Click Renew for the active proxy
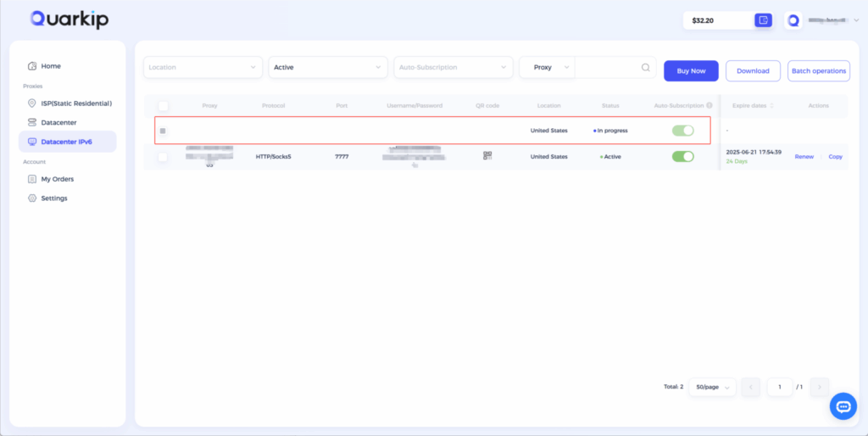 [804, 157]
